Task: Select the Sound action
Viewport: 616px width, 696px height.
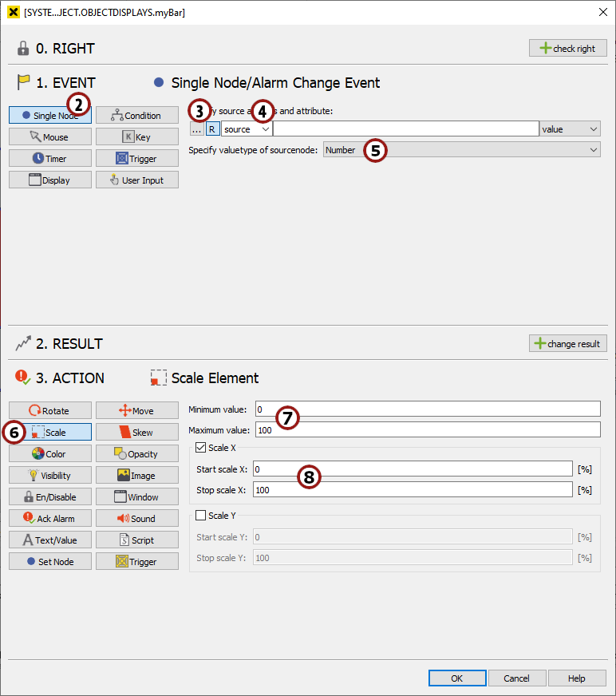Action: pos(136,519)
